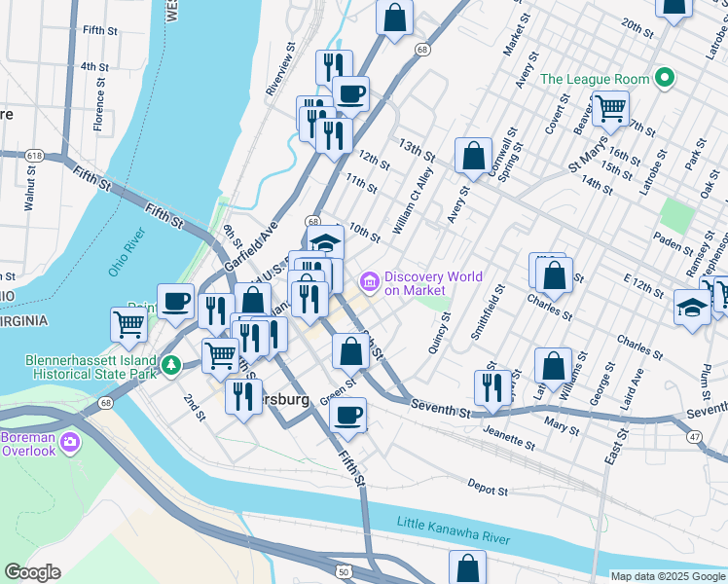Click the Route 50 highway shield
The image size is (728, 584).
pyautogui.click(x=344, y=571)
